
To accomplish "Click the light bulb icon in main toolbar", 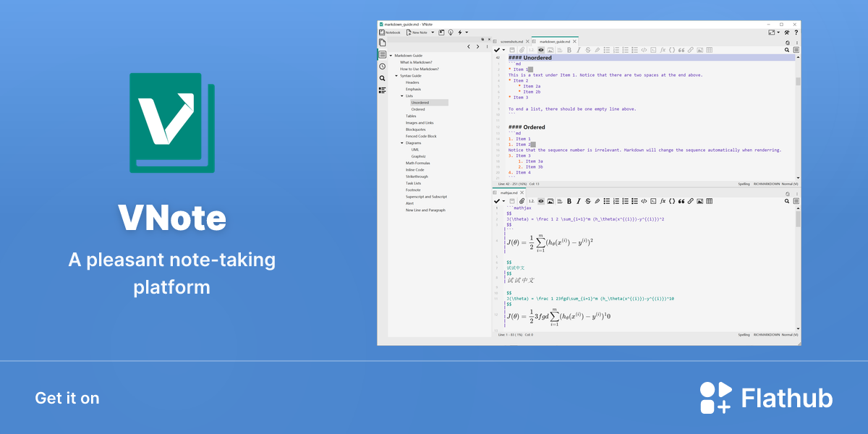I will pos(451,33).
